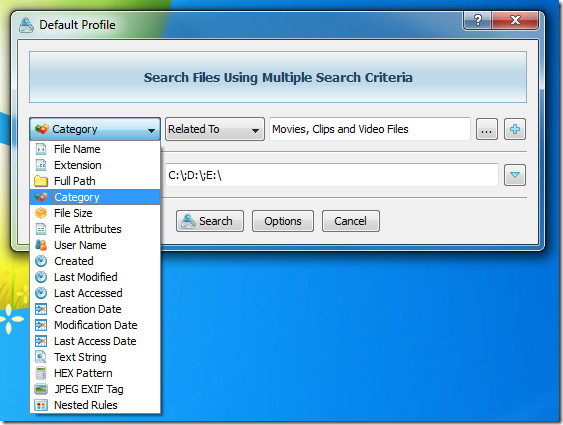The height and width of the screenshot is (425, 563).
Task: Pick the User Name people entry
Action: pyautogui.click(x=95, y=245)
